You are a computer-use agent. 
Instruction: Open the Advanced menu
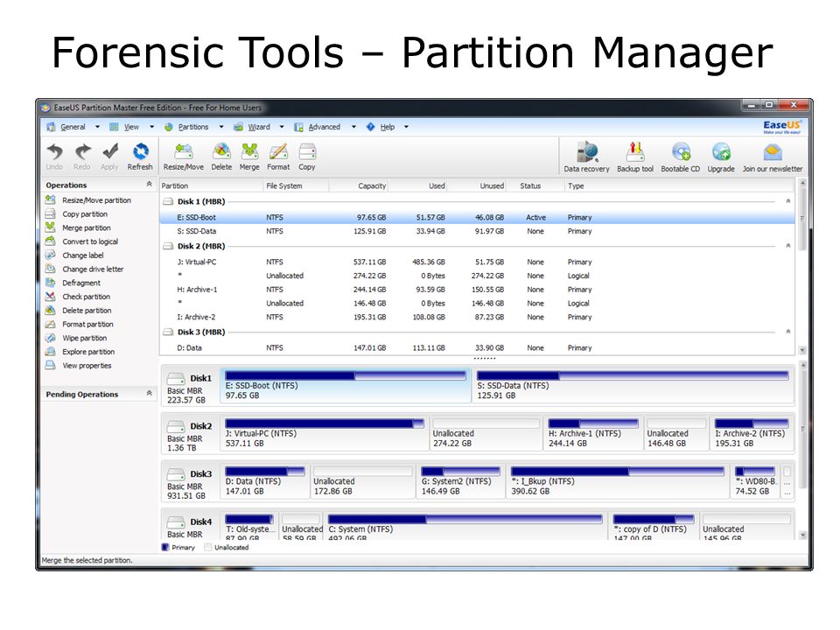coord(324,127)
